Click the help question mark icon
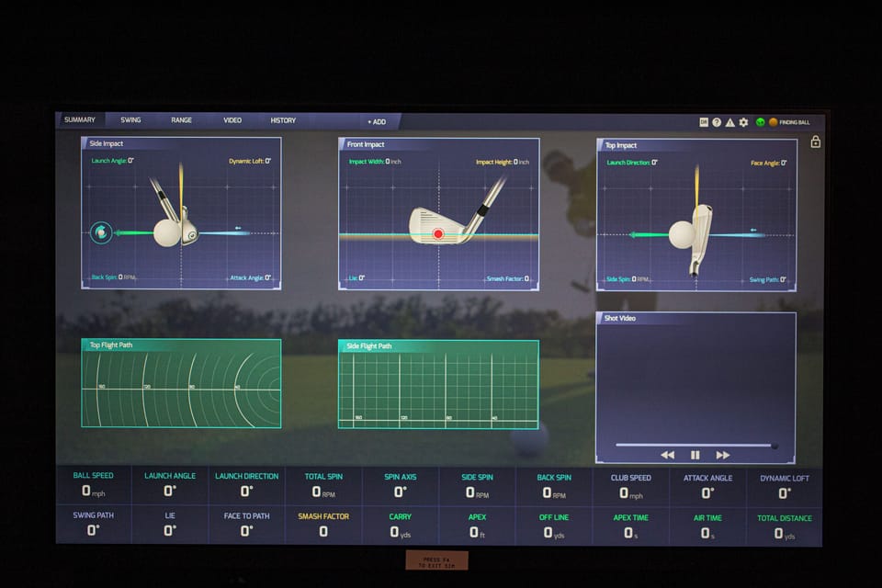 pos(717,122)
